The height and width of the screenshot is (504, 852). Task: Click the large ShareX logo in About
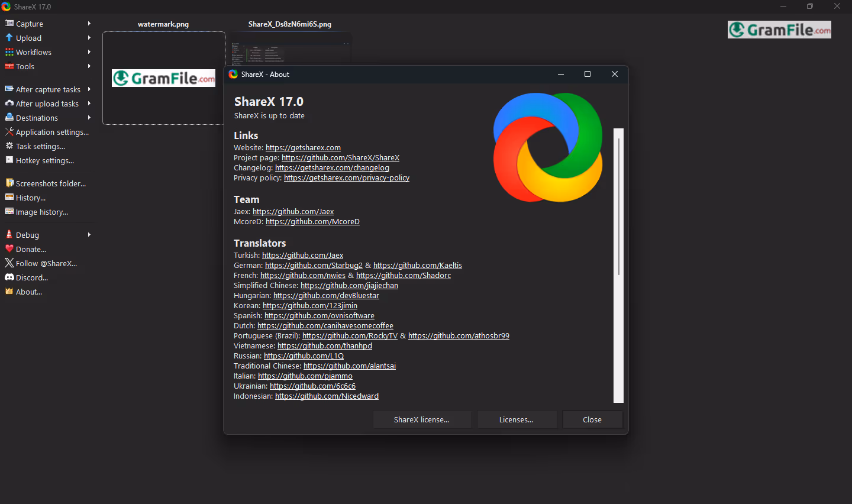[x=548, y=147]
